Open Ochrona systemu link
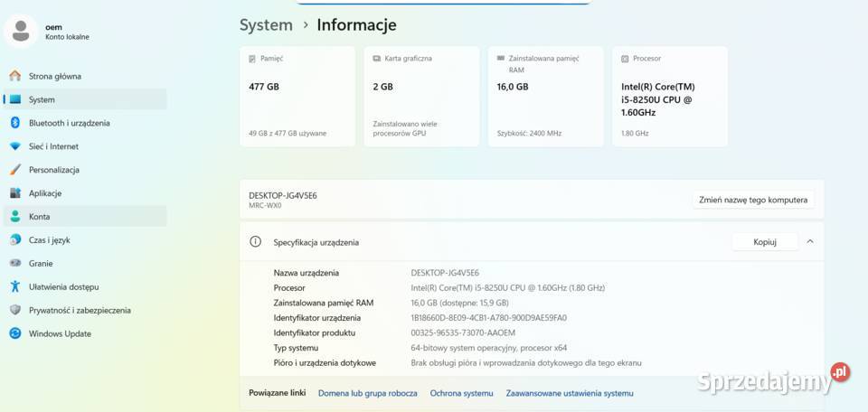 click(x=462, y=393)
